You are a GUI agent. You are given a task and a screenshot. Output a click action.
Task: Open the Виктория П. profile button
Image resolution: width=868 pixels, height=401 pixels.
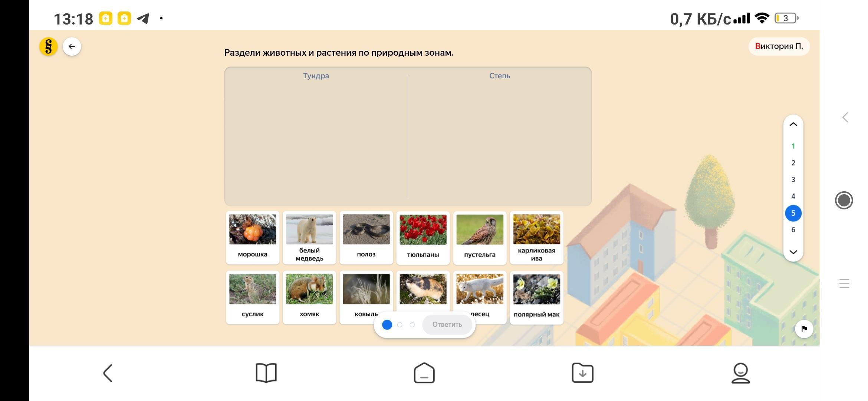[x=779, y=46]
